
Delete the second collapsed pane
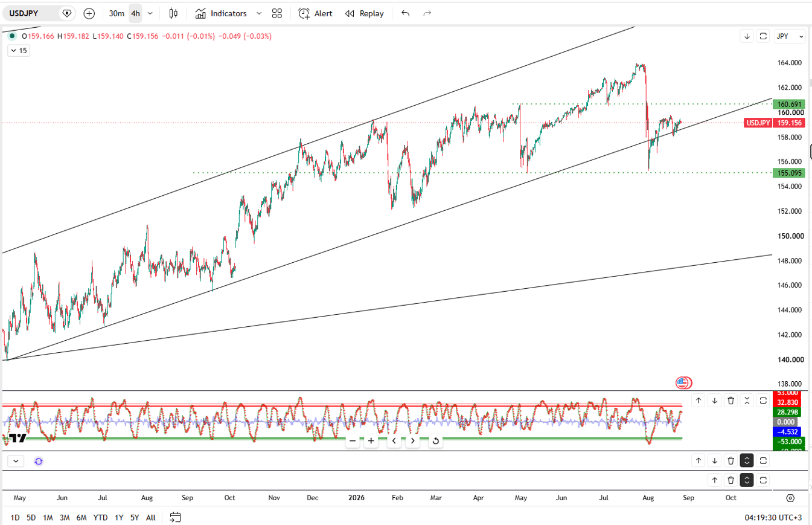(x=731, y=461)
